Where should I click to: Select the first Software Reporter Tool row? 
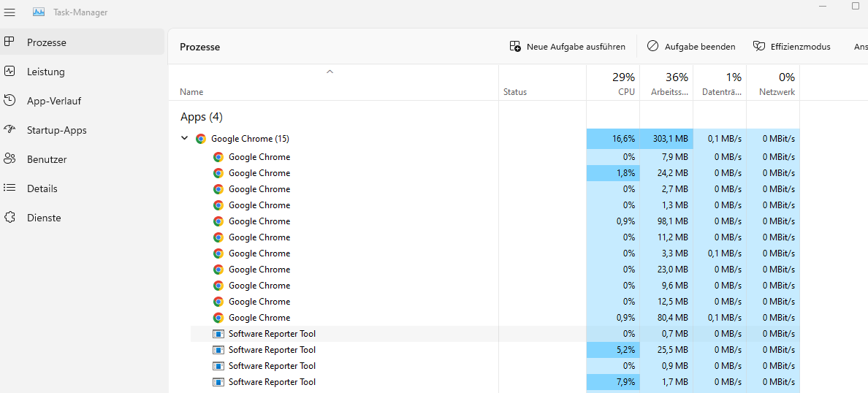point(272,334)
